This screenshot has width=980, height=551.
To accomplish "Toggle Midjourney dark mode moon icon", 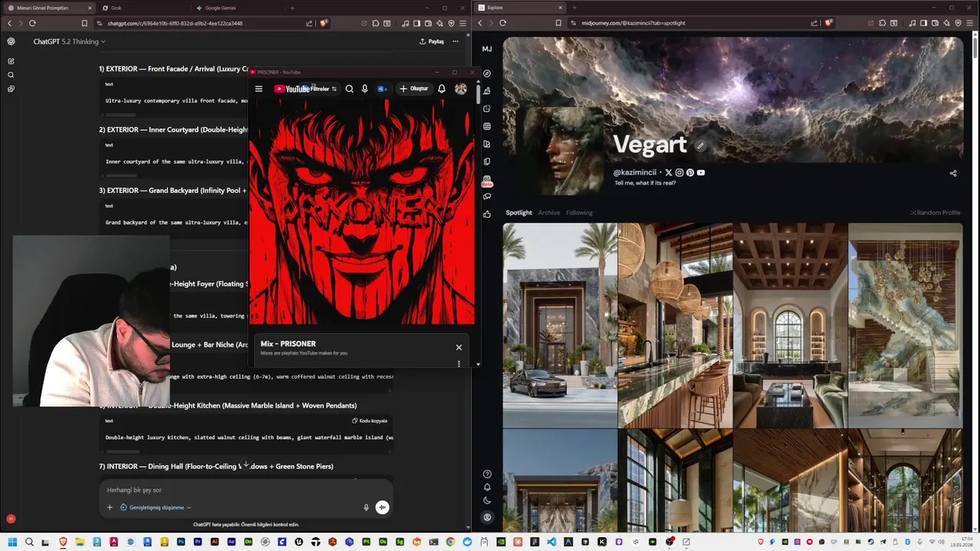I will 487,500.
